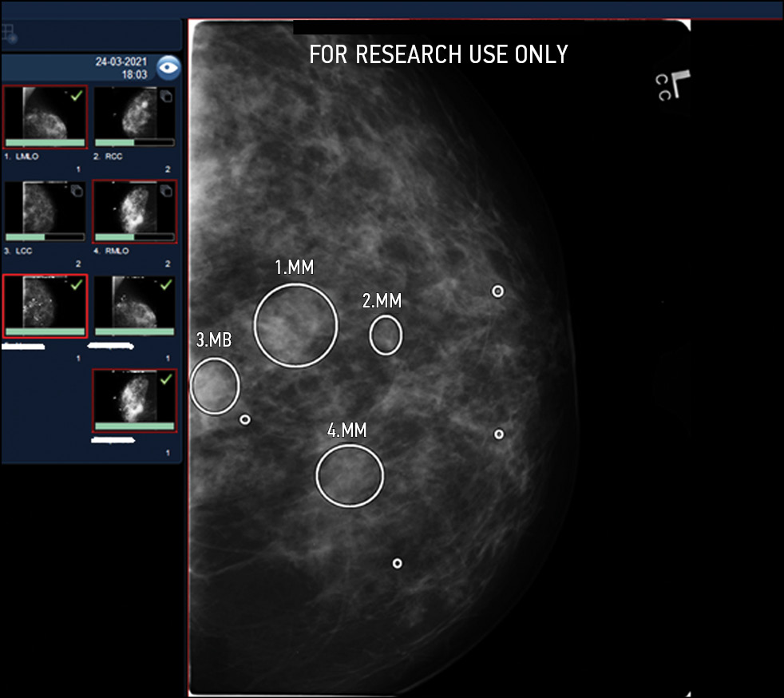
Task: Select the circled region labeled 4.MM
Action: (x=350, y=476)
